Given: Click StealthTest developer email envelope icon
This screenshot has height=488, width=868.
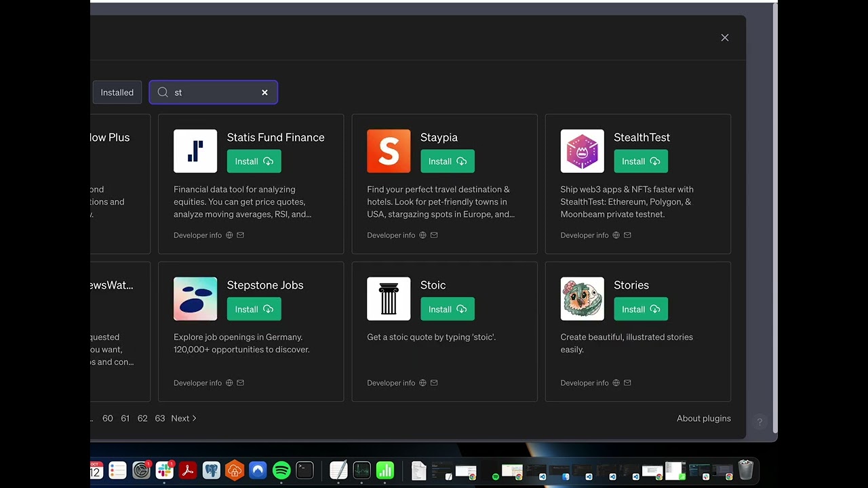Looking at the screenshot, I should coord(627,235).
